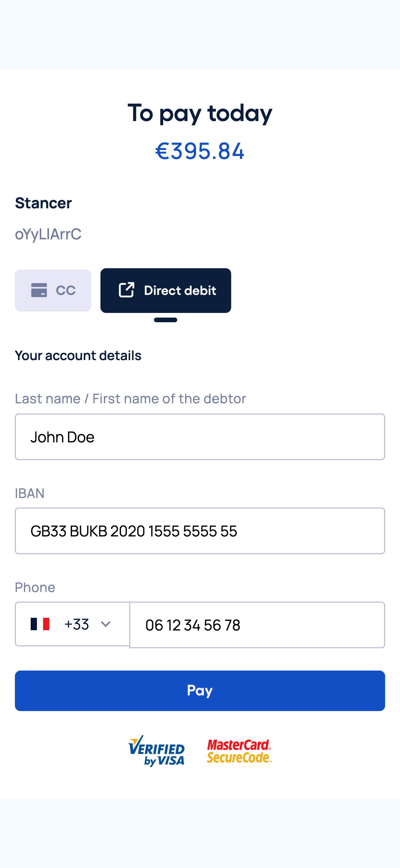The image size is (400, 868).
Task: Click the French flag icon
Action: point(40,624)
